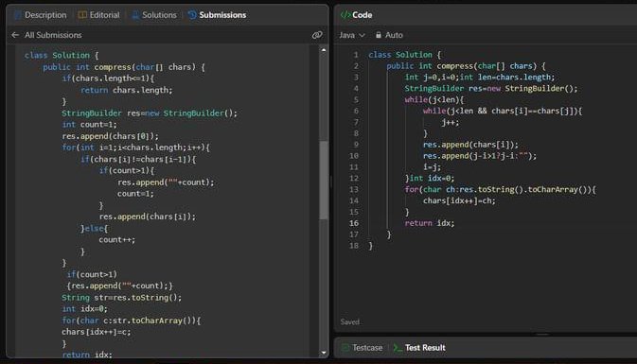Click 'String str=res.toString();' in submission
637x364 pixels.
[x=121, y=298]
